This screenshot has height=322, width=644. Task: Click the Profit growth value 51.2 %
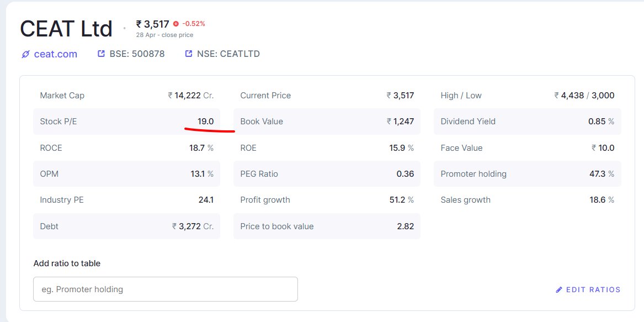point(401,200)
